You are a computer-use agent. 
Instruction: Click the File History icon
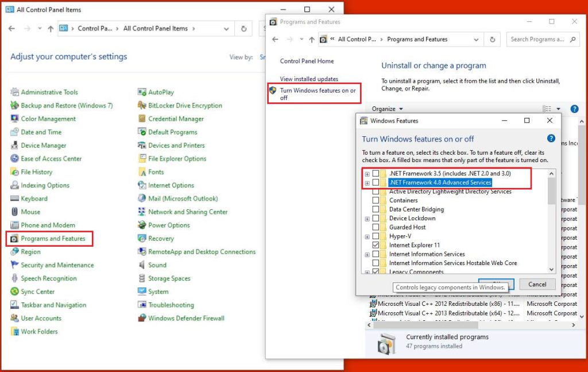pos(14,172)
